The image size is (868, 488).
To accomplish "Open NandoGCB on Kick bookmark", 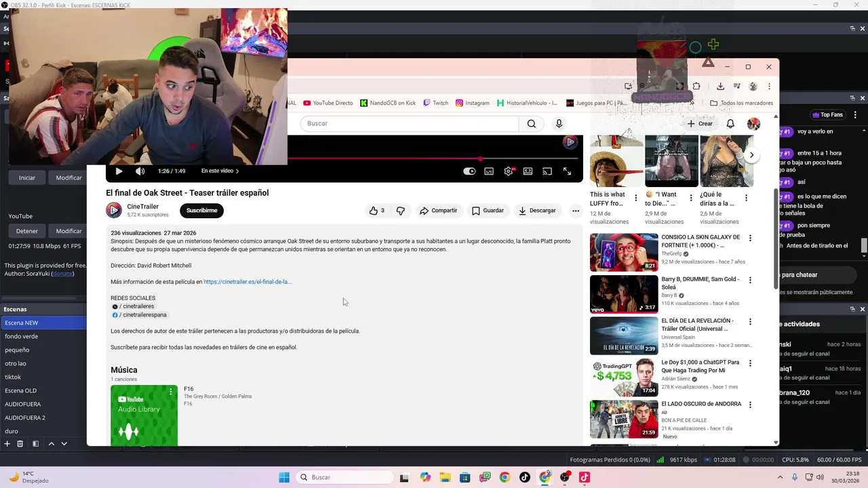I will (x=388, y=103).
